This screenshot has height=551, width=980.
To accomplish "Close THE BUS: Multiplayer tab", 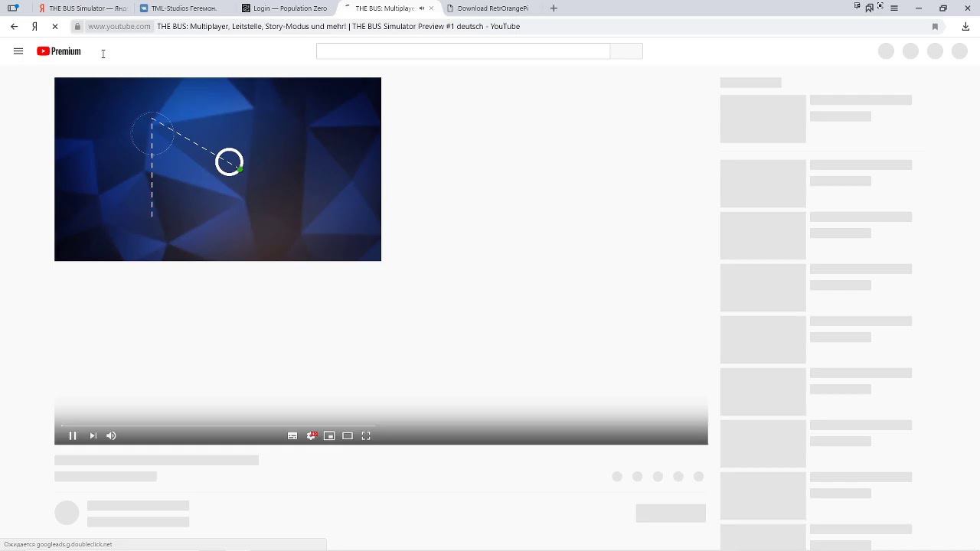I will tap(432, 8).
